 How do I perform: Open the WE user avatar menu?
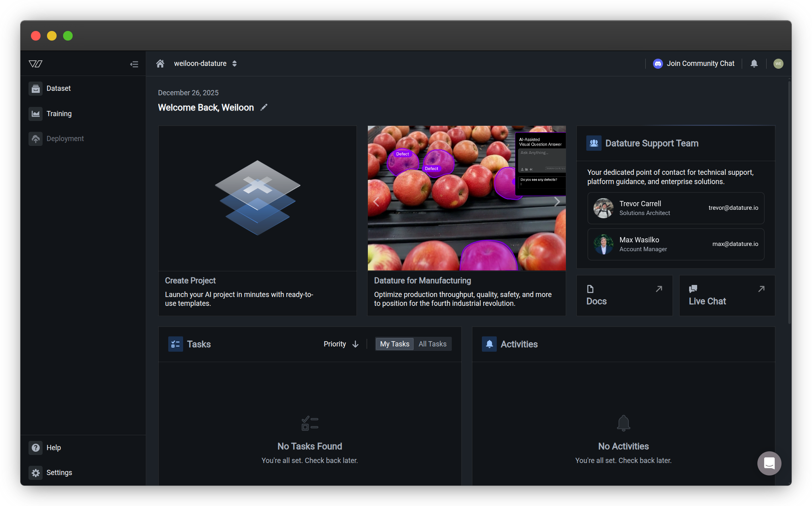tap(778, 64)
